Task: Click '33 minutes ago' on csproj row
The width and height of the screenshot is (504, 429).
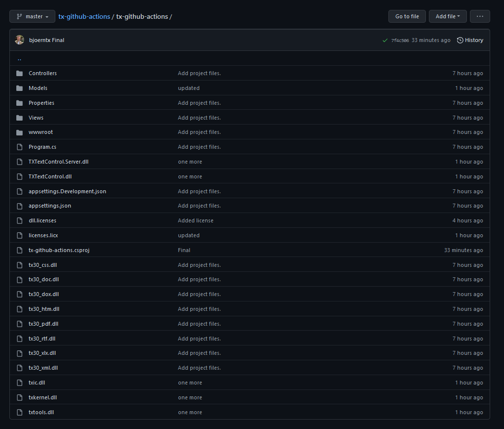Action: [x=463, y=250]
